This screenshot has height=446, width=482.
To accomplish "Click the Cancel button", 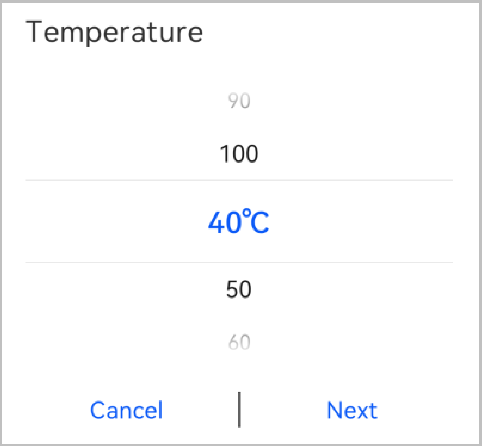I will click(x=127, y=410).
